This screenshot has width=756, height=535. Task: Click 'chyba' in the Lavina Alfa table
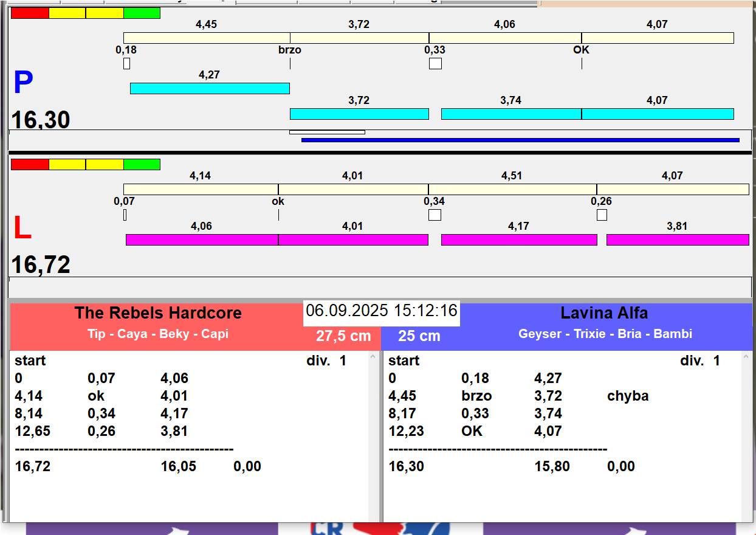[x=628, y=396]
